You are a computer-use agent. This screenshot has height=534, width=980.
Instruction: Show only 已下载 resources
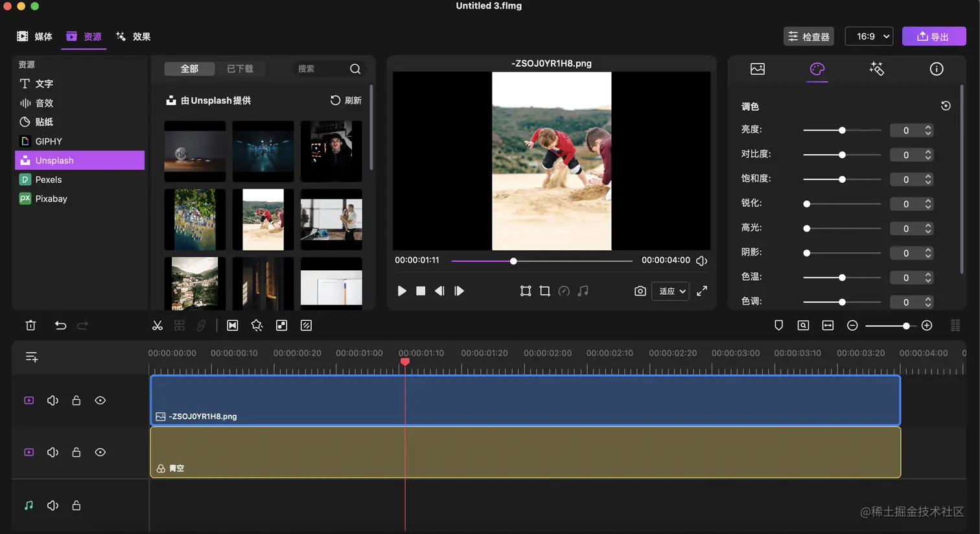[240, 69]
